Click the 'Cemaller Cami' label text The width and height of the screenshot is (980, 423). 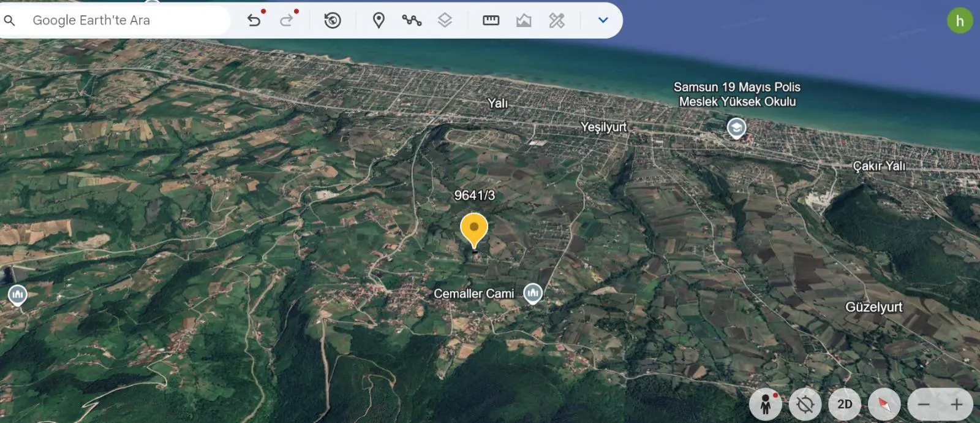474,294
